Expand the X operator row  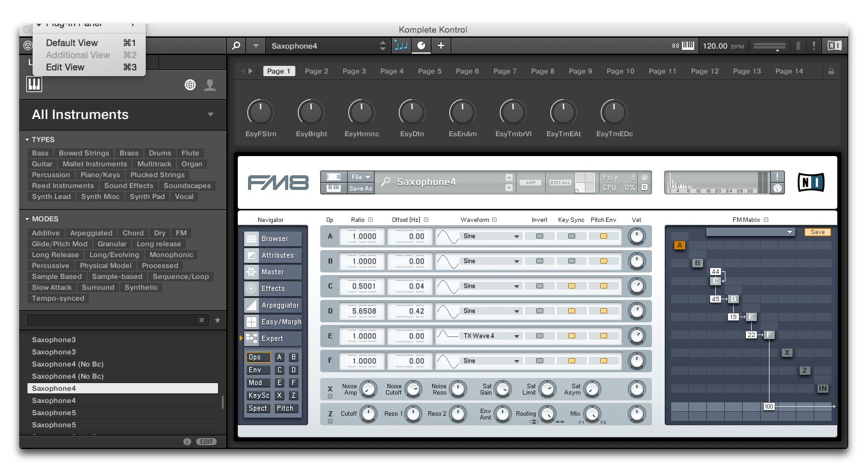pyautogui.click(x=330, y=397)
